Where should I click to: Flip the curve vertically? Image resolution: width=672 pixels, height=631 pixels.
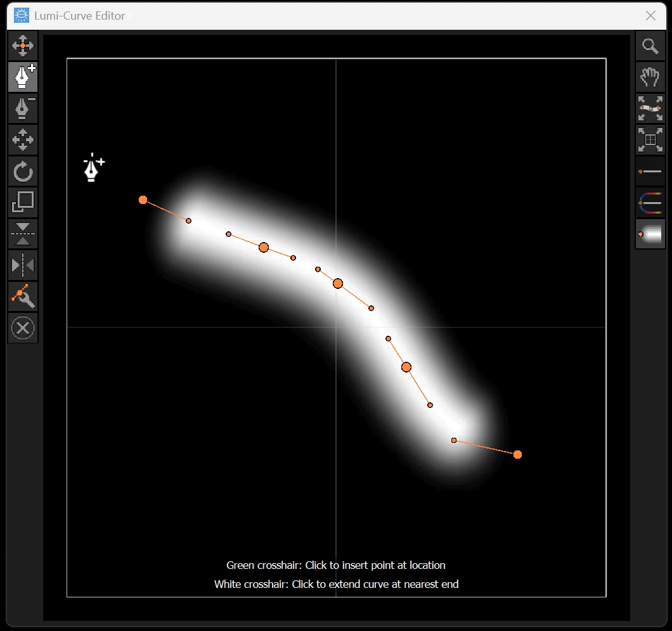[23, 234]
